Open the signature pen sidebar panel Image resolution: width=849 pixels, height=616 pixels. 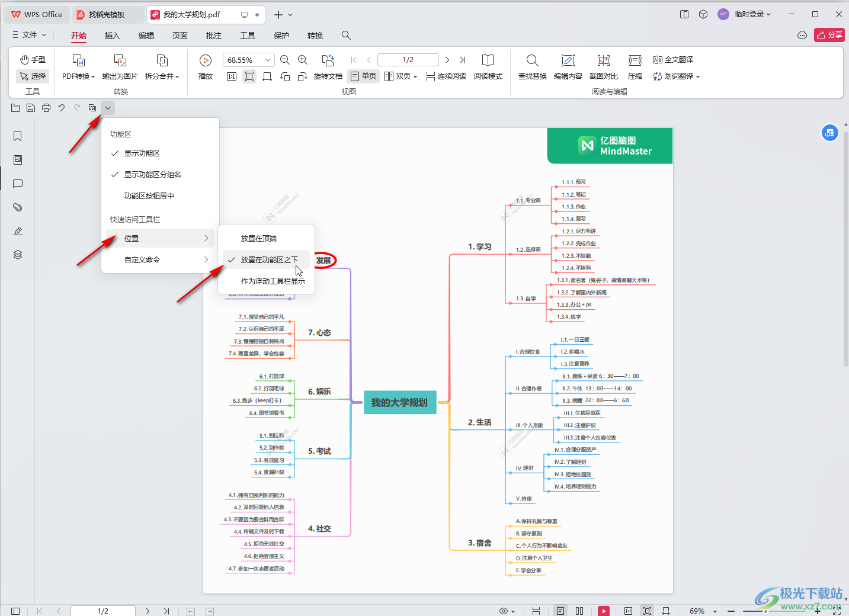click(x=18, y=231)
